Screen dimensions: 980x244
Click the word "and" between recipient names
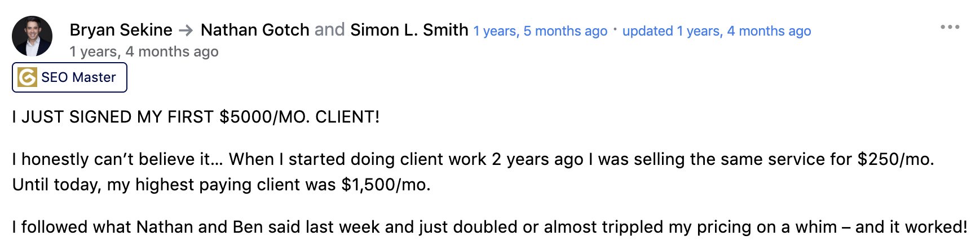329,30
